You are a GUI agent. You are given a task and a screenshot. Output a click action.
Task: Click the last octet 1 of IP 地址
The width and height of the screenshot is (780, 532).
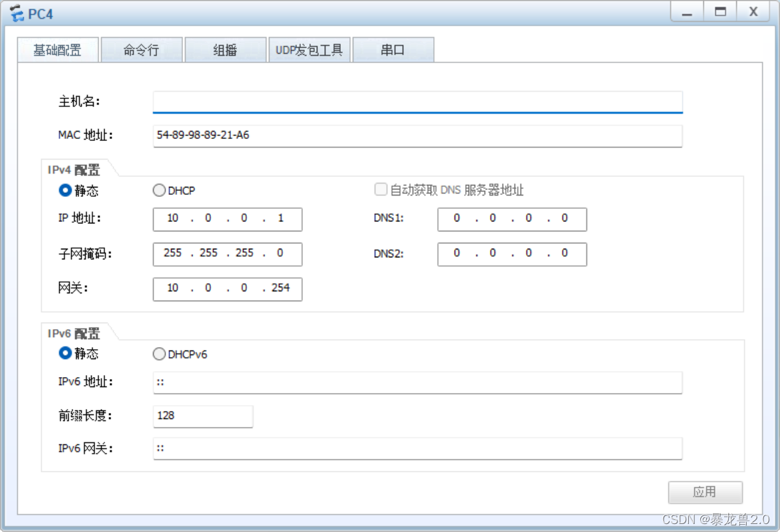coord(281,218)
